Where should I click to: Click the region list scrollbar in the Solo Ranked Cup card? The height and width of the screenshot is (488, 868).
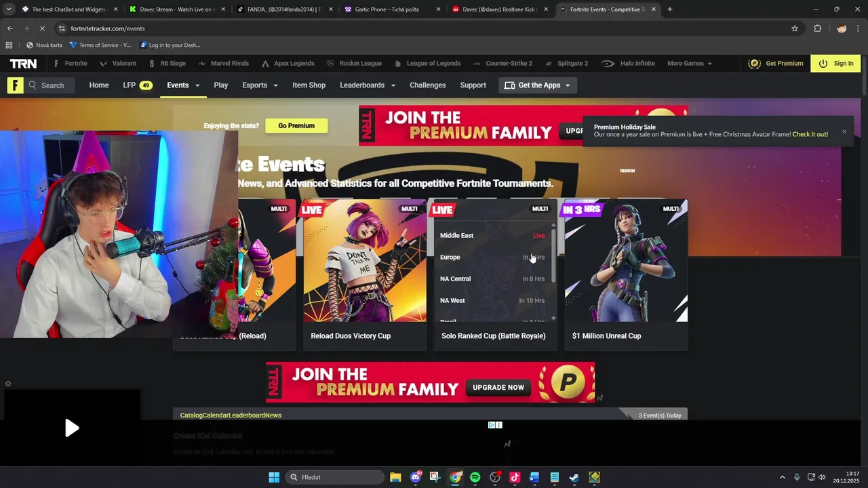tap(553, 256)
